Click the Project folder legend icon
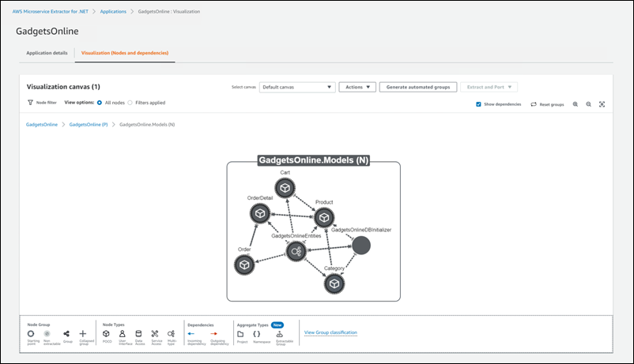The width and height of the screenshot is (634, 364). click(x=240, y=334)
